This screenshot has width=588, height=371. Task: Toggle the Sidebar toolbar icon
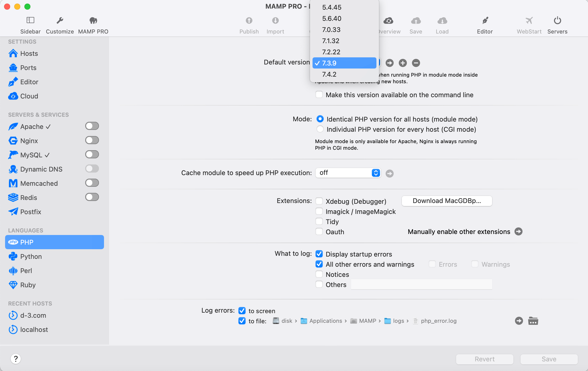coord(30,20)
